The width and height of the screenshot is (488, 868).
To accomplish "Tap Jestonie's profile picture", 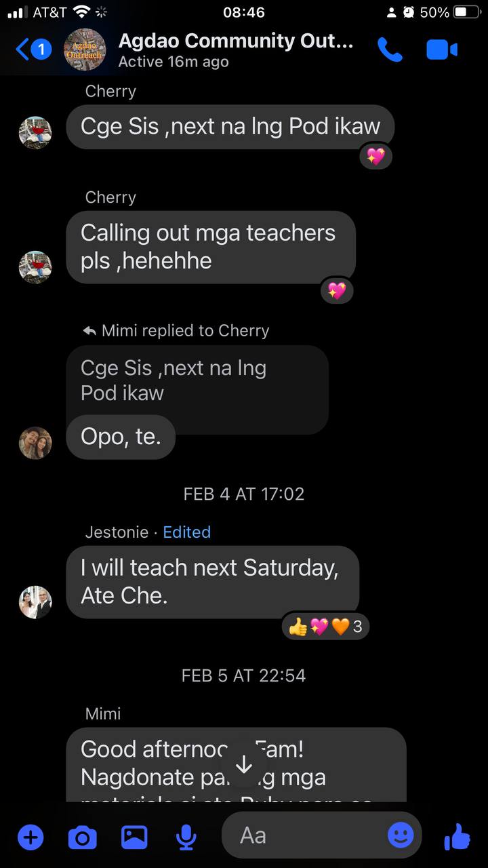I will tap(35, 602).
